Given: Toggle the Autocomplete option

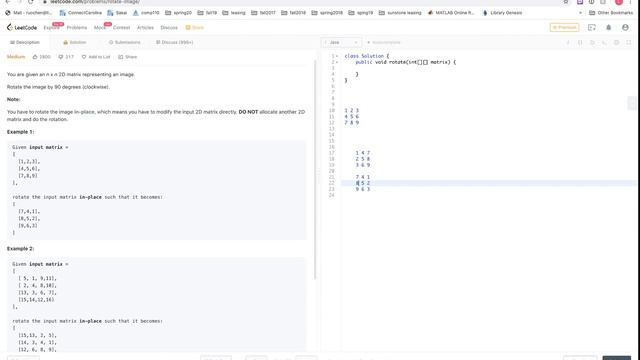Looking at the screenshot, I should [x=384, y=42].
